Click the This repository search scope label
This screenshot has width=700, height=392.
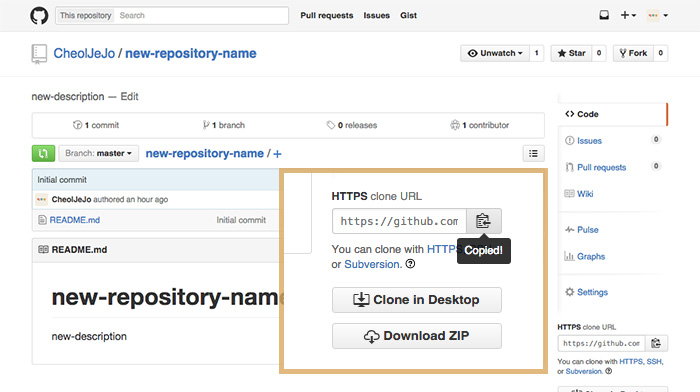[x=85, y=16]
